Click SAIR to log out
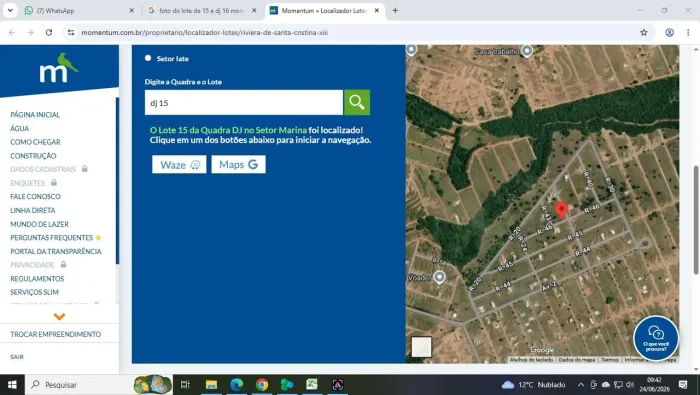The width and height of the screenshot is (700, 395). point(17,357)
